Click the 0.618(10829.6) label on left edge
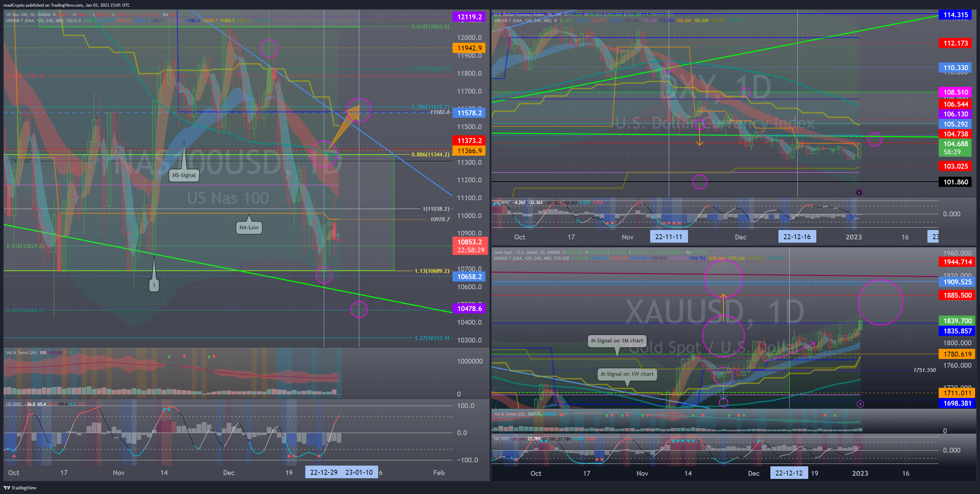 coord(25,246)
